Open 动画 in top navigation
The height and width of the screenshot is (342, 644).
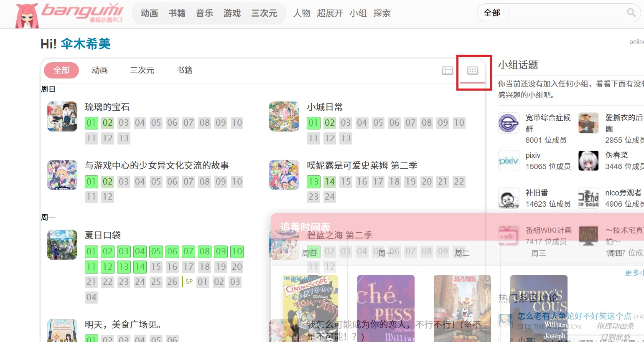coord(150,13)
